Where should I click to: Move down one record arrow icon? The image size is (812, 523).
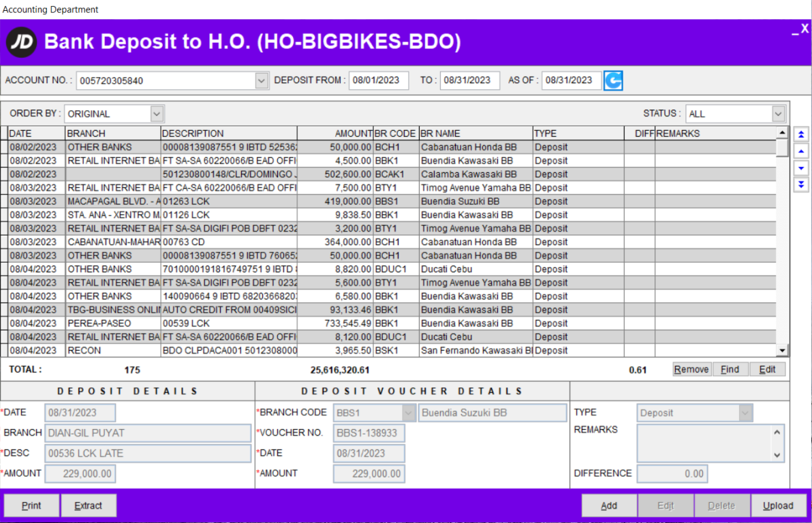[801, 168]
